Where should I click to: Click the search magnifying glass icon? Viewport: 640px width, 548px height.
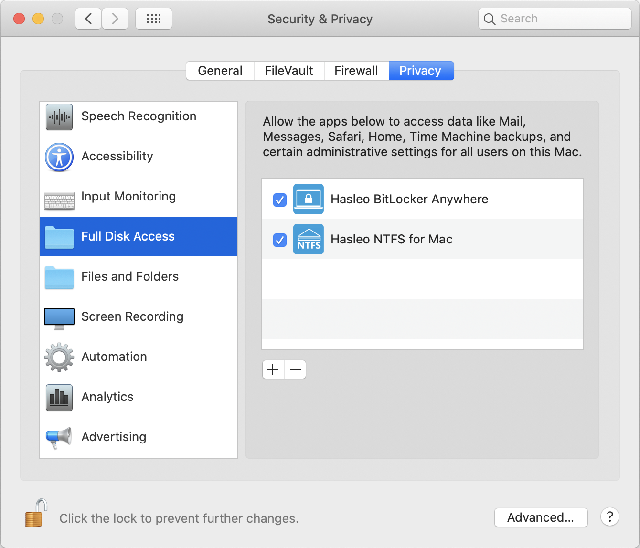click(x=489, y=19)
